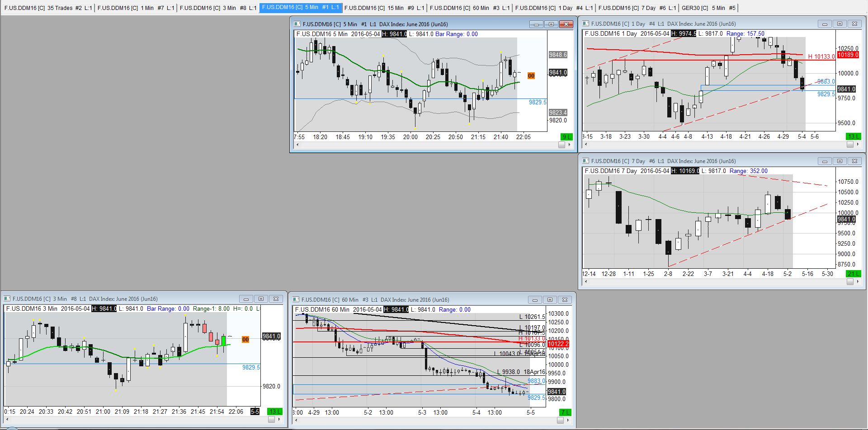Click the right scroll arrow in 3 Min chart
868x430 pixels.
pos(279,420)
